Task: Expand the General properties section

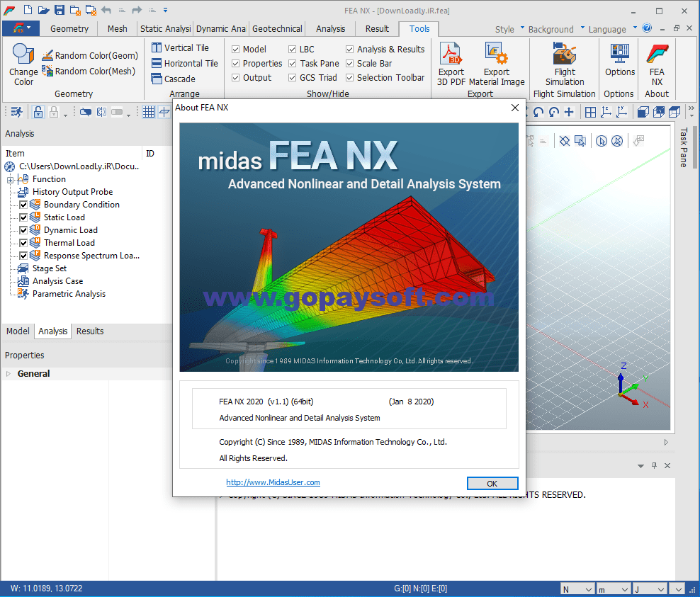Action: 8,373
